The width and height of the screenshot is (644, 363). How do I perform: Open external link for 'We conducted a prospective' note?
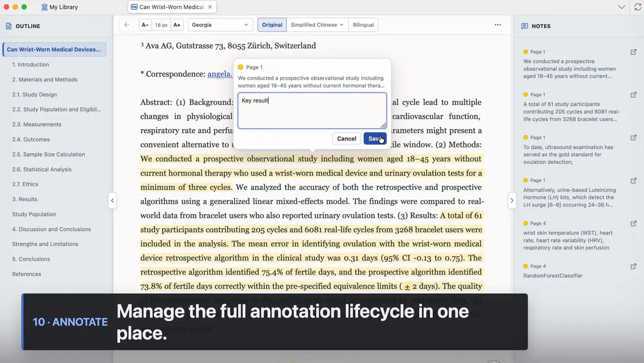pyautogui.click(x=633, y=52)
